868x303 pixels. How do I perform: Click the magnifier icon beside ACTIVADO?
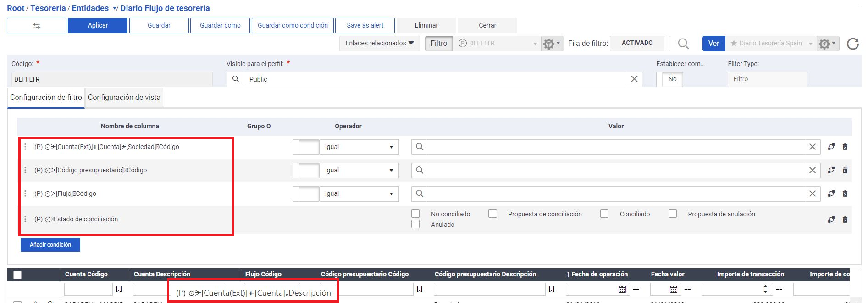[x=683, y=44]
